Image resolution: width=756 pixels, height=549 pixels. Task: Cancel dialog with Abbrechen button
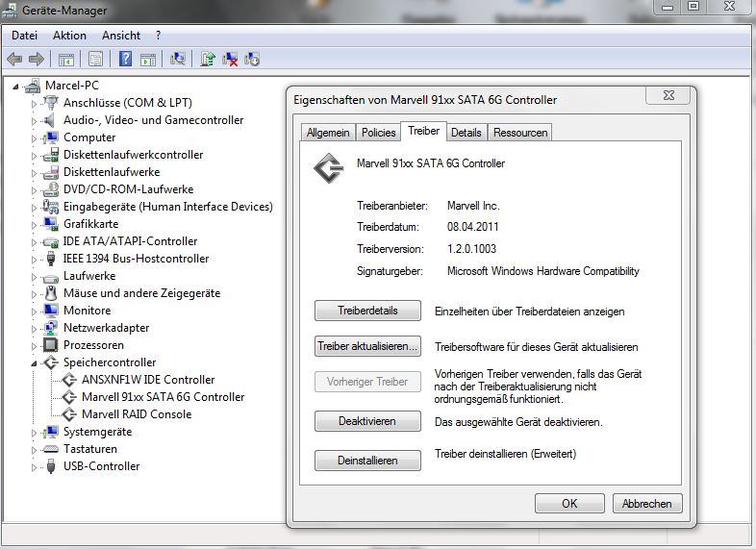point(647,503)
